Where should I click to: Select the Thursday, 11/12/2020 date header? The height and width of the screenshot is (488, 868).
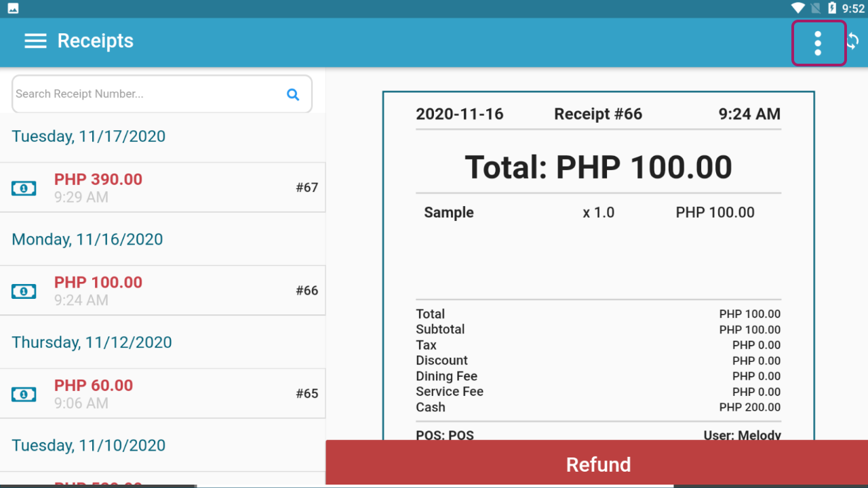pos(92,342)
